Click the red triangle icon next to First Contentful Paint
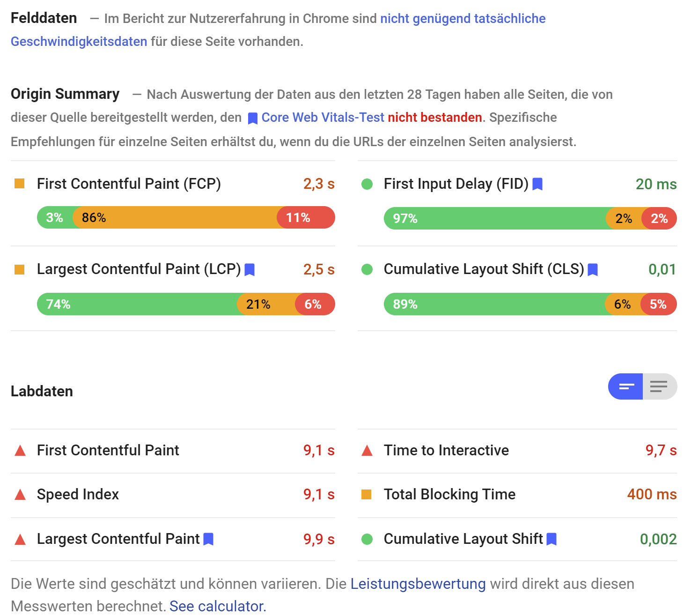The height and width of the screenshot is (616, 691). coord(20,450)
